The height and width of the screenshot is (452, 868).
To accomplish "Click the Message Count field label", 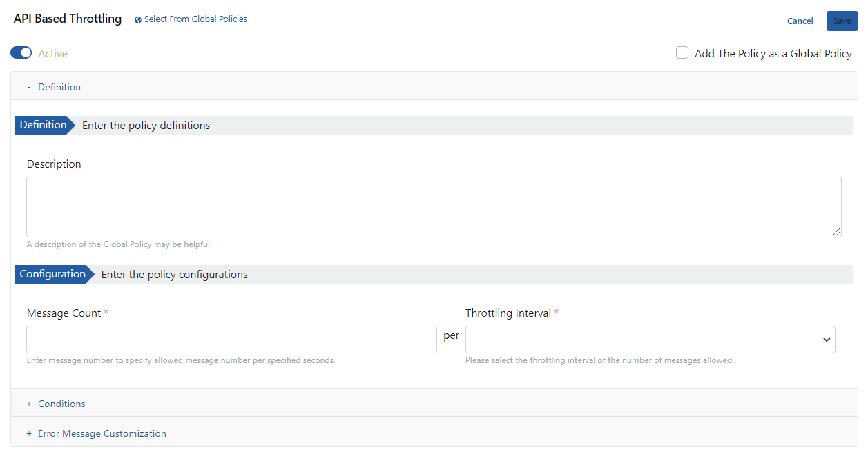I will point(64,313).
